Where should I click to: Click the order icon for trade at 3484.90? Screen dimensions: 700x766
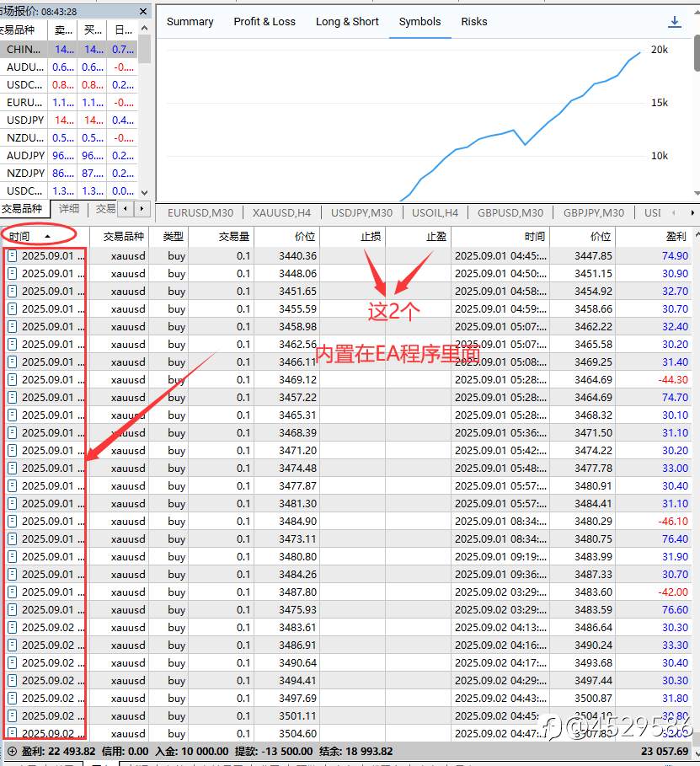coord(13,522)
